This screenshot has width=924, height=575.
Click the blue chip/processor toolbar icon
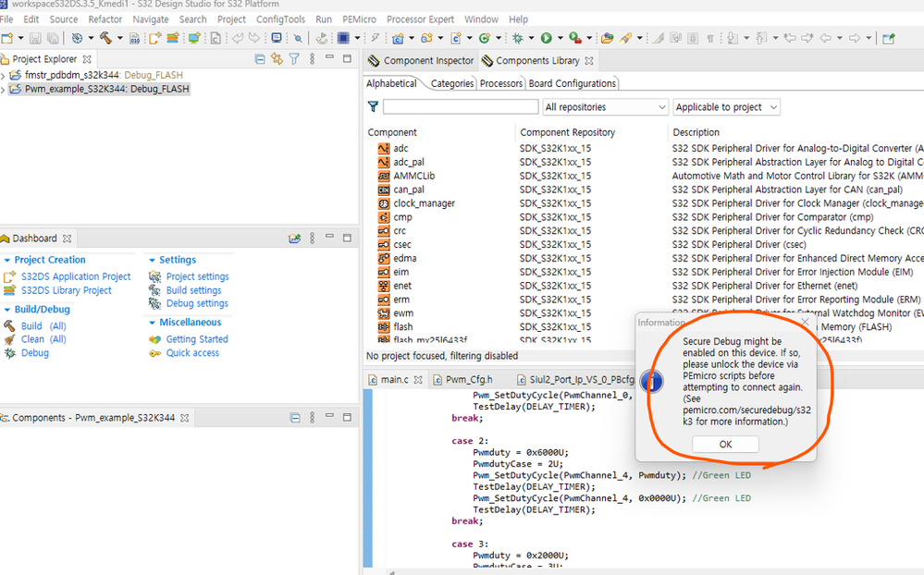(x=343, y=38)
